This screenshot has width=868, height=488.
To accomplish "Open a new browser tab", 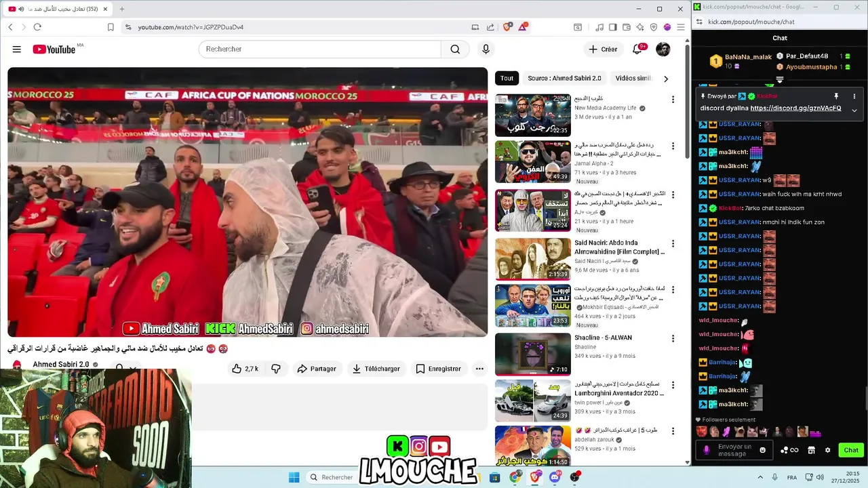I will coord(122,9).
